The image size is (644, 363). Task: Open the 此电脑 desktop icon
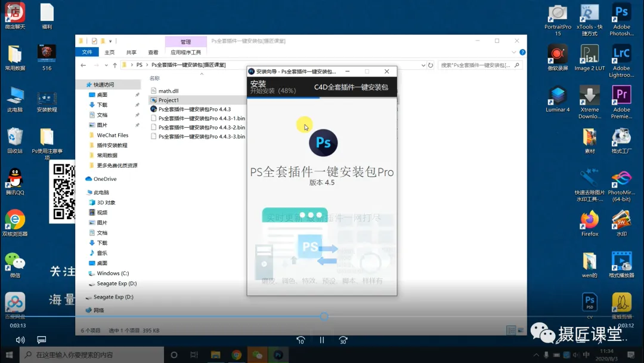pyautogui.click(x=15, y=99)
